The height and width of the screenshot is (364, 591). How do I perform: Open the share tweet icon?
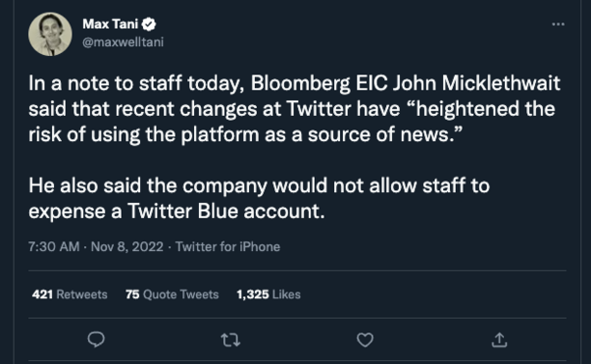499,340
